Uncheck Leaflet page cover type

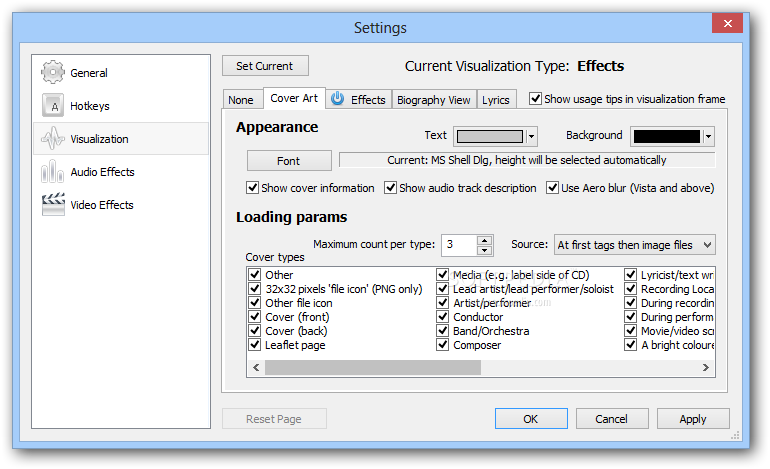[x=254, y=345]
